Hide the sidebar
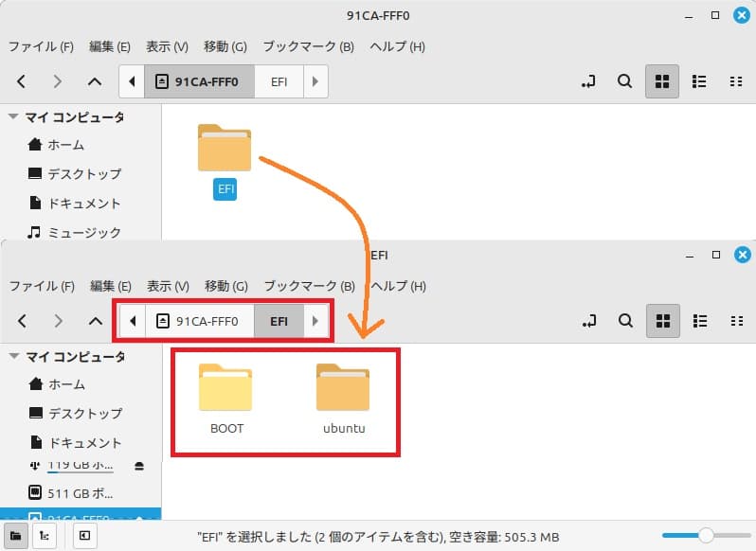Image resolution: width=756 pixels, height=551 pixels. tap(84, 536)
